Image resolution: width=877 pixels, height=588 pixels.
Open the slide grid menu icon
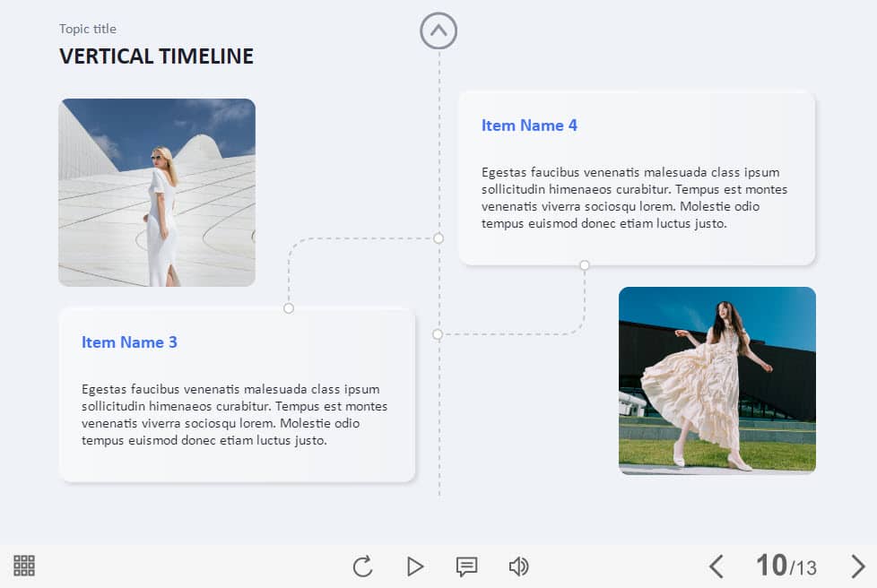pyautogui.click(x=24, y=566)
